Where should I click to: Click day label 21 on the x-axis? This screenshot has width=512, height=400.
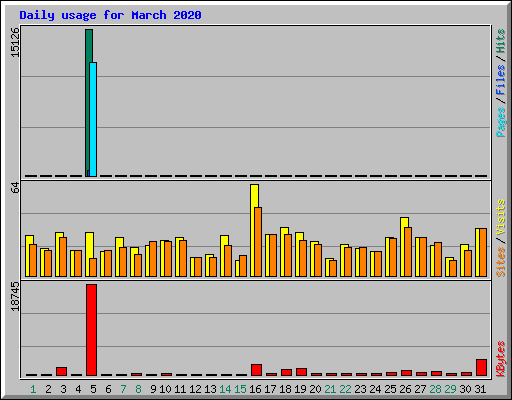pos(330,389)
